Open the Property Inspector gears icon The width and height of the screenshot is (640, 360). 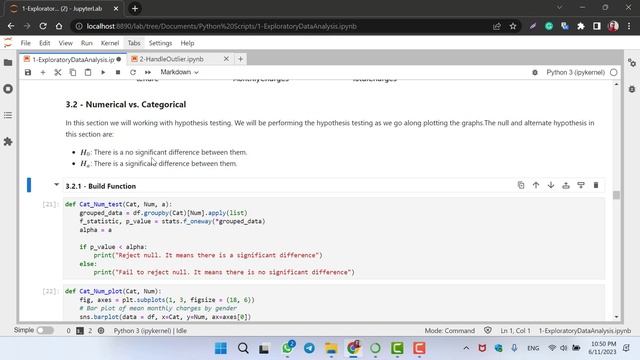click(x=632, y=63)
